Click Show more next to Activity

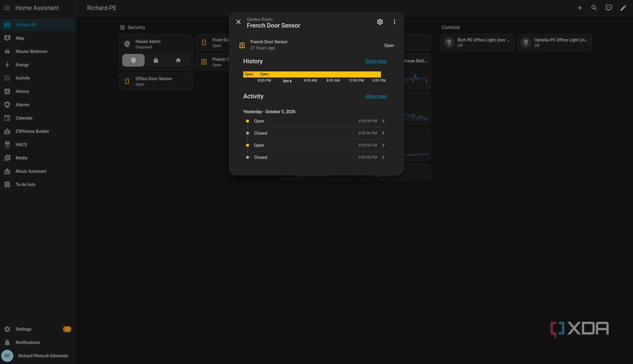376,96
